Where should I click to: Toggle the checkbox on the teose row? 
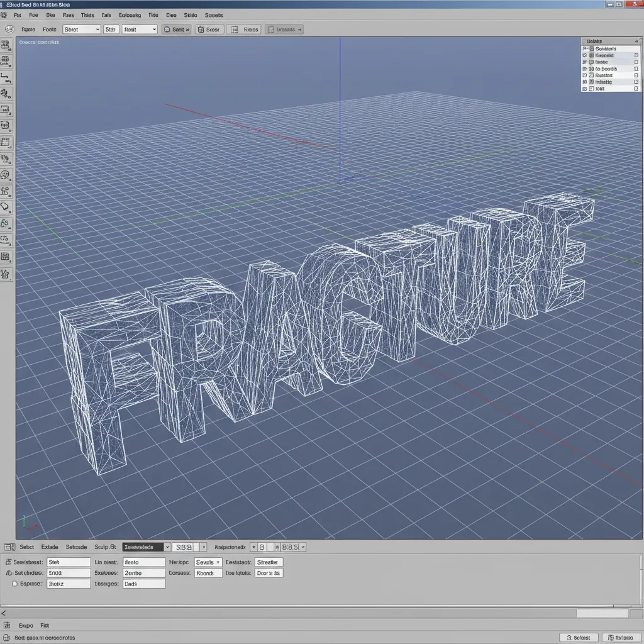coord(636,62)
